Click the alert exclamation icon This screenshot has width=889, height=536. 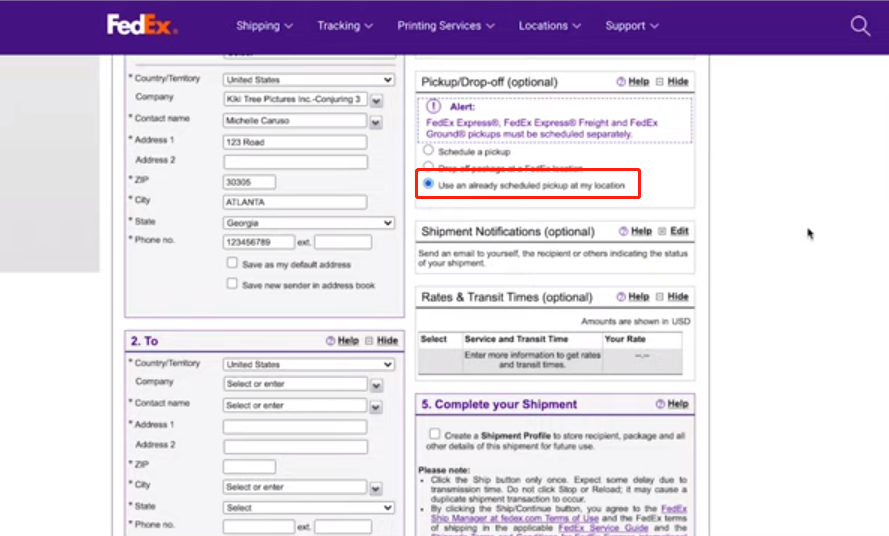click(x=433, y=106)
